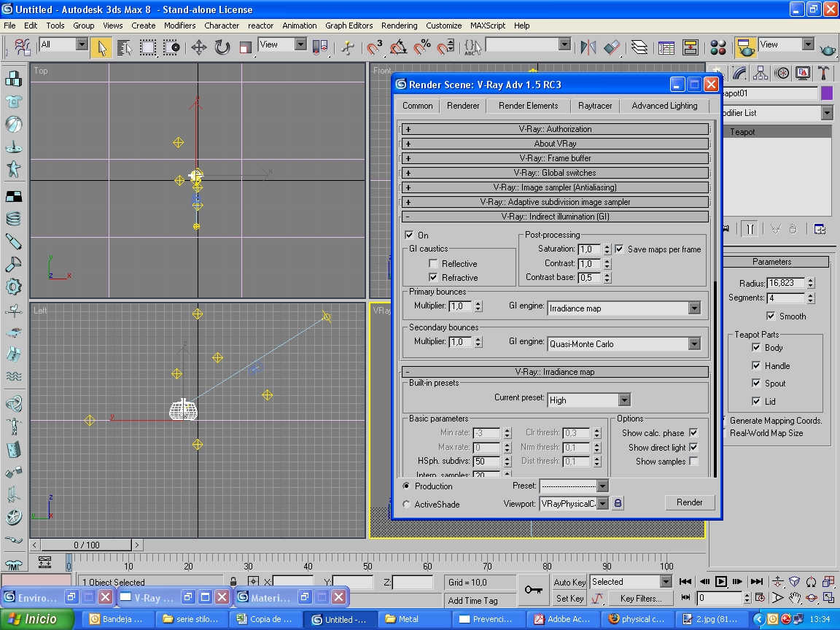The image size is (840, 630).
Task: Open the MAXScript menu
Action: (488, 26)
